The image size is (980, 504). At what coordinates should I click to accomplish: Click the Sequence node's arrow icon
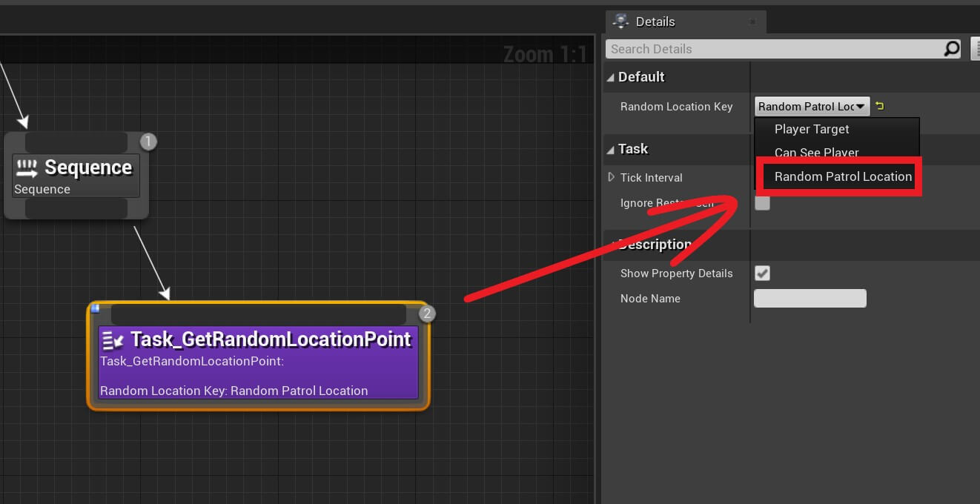[27, 168]
